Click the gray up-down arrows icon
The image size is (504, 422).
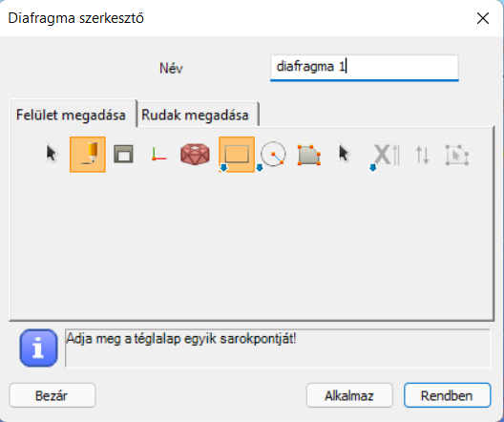point(422,155)
